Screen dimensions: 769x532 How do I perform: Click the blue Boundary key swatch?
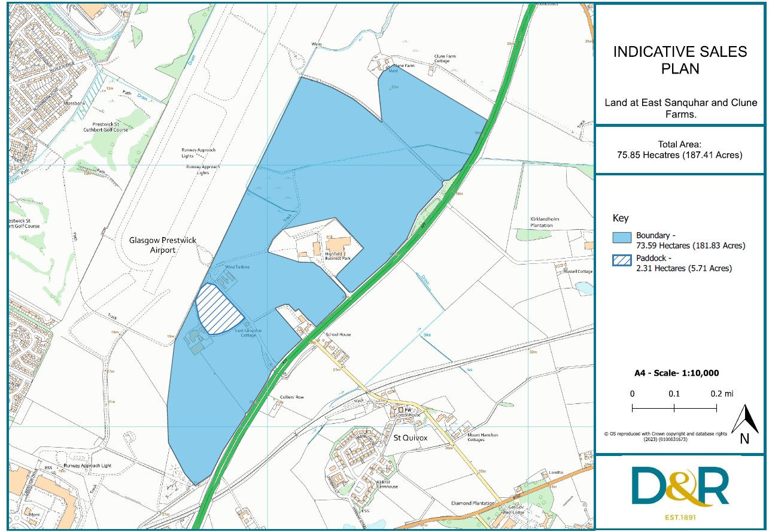pos(622,238)
